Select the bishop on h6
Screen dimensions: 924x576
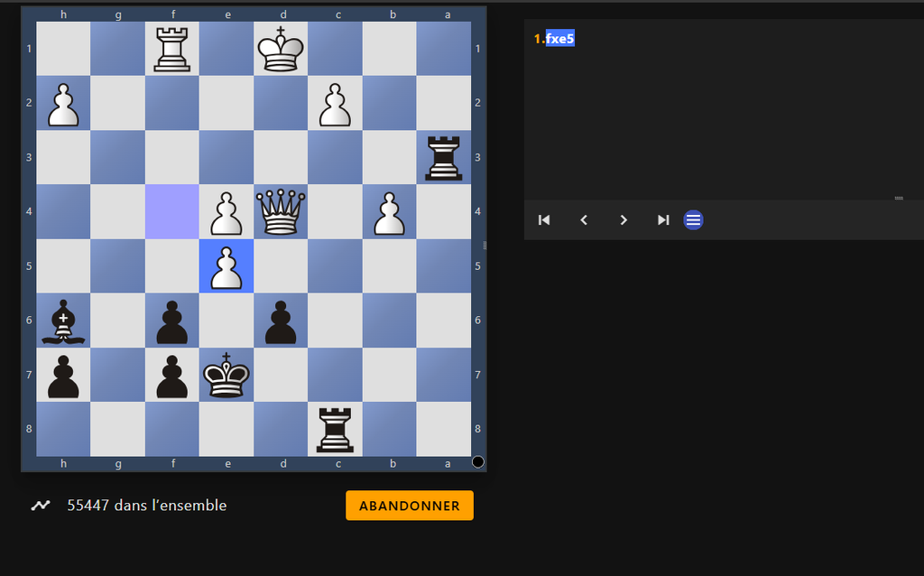pyautogui.click(x=63, y=321)
